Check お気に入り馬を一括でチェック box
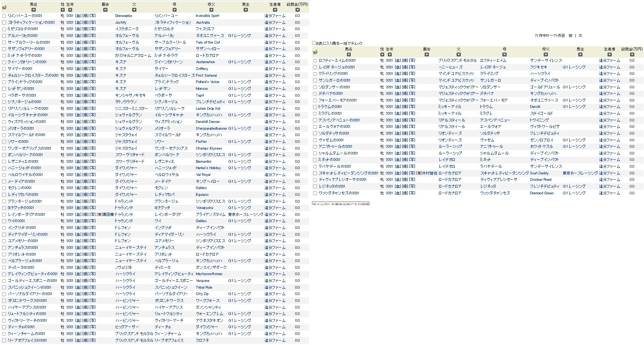The height and width of the screenshot is (345, 644). 314,43
